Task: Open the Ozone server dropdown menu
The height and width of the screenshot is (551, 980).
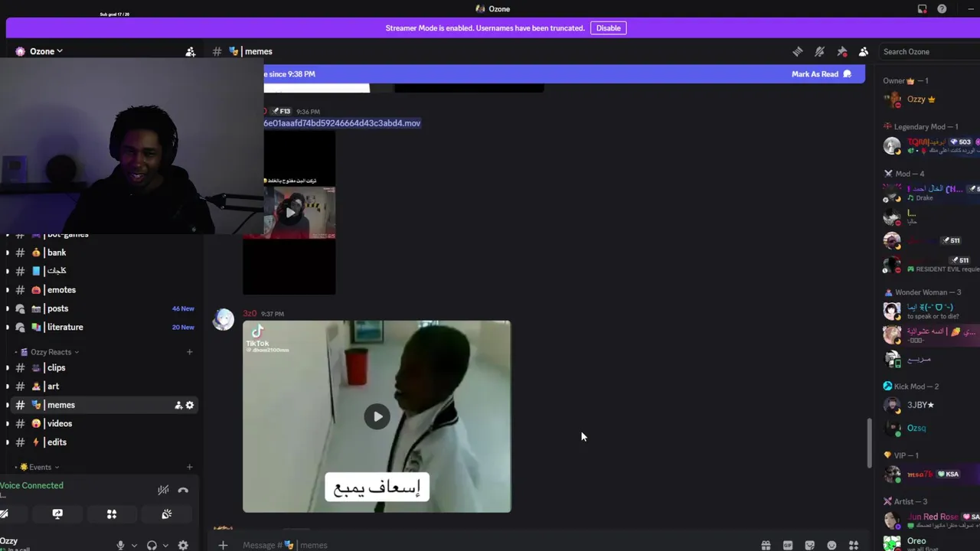Action: pyautogui.click(x=46, y=51)
